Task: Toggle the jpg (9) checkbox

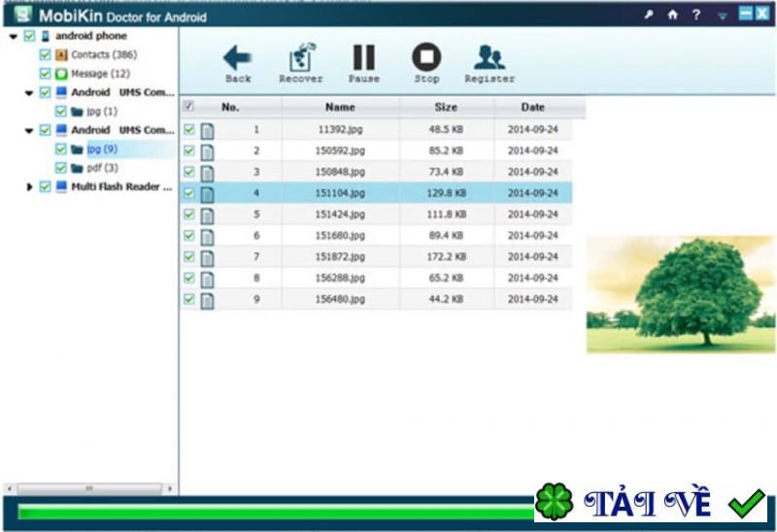Action: [60, 150]
